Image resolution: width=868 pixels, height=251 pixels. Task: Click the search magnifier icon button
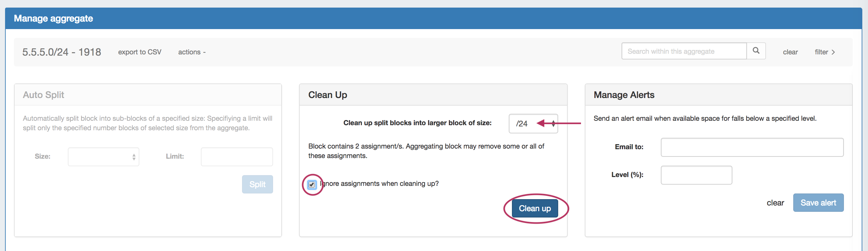756,51
